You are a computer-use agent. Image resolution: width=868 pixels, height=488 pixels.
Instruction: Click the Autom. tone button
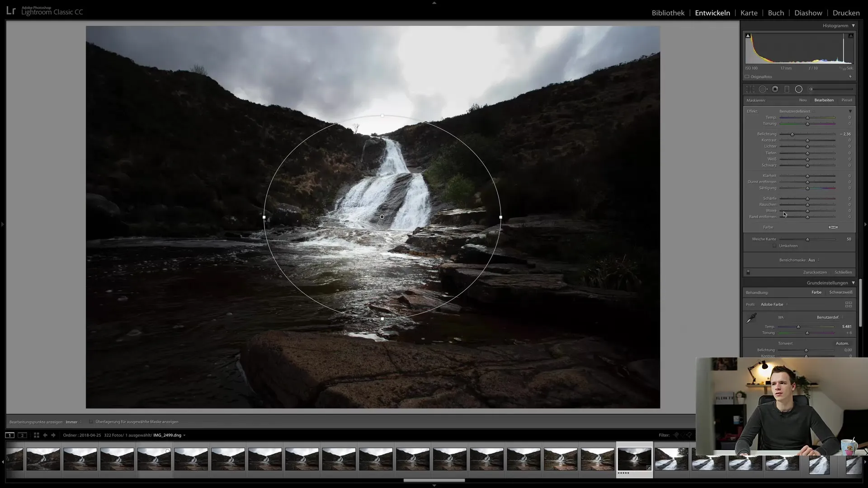(842, 343)
